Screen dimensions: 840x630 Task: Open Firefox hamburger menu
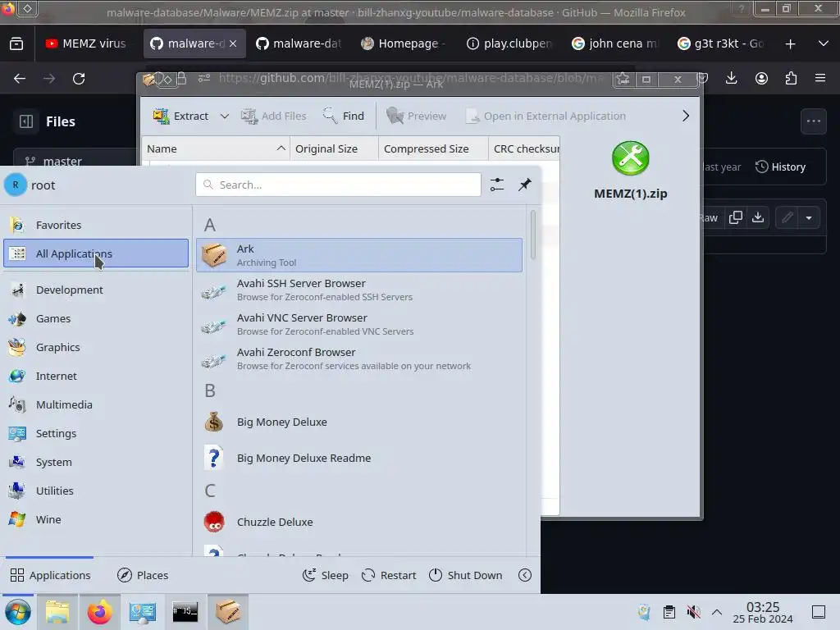pos(820,79)
